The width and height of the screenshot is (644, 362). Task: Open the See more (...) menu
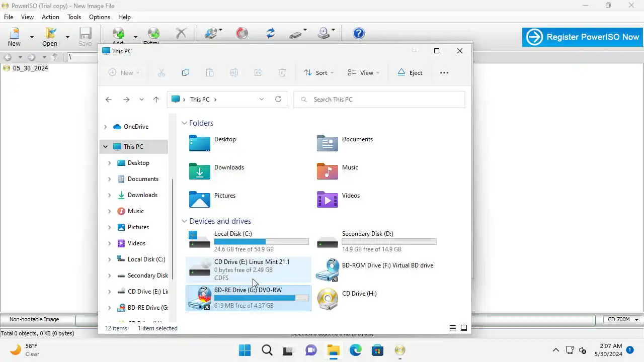(444, 72)
